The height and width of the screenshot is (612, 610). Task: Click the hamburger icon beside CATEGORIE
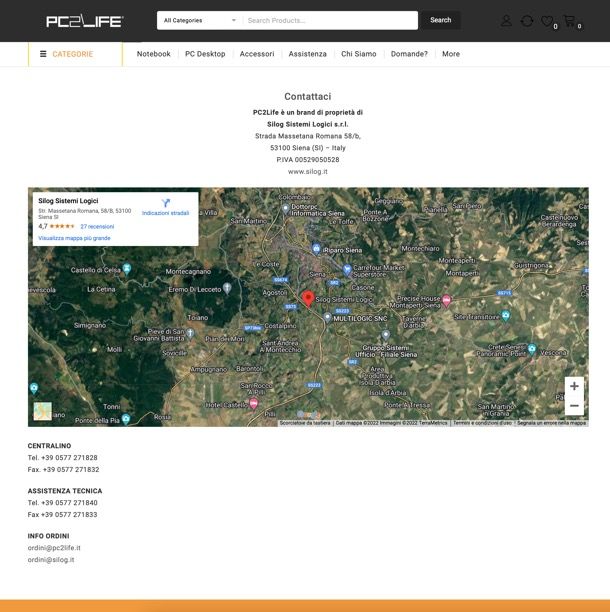click(x=43, y=54)
